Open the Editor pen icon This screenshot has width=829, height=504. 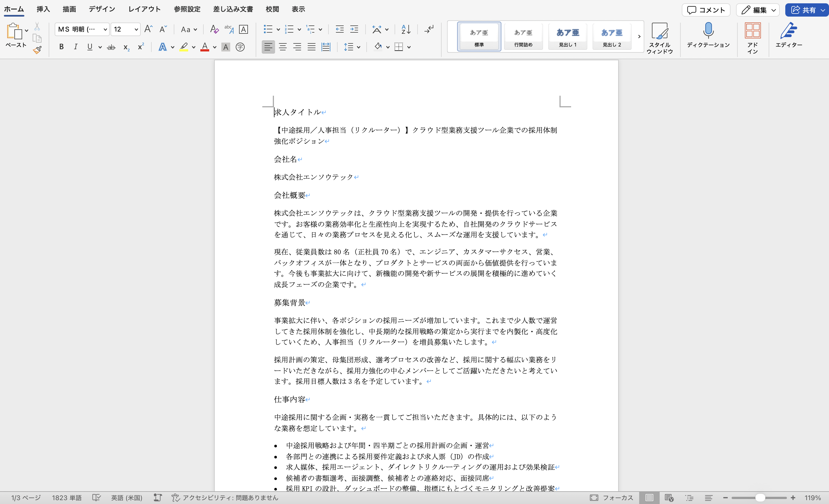(x=789, y=35)
